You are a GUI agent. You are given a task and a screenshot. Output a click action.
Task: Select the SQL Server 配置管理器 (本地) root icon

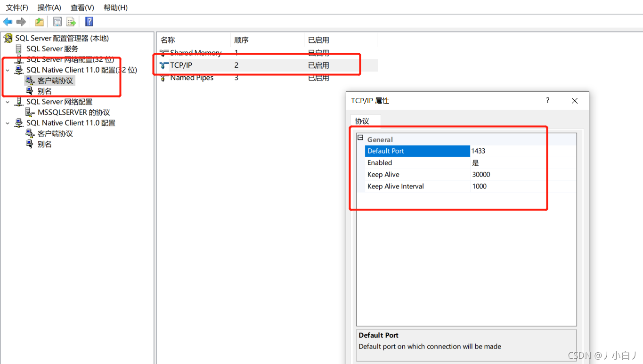pos(8,38)
